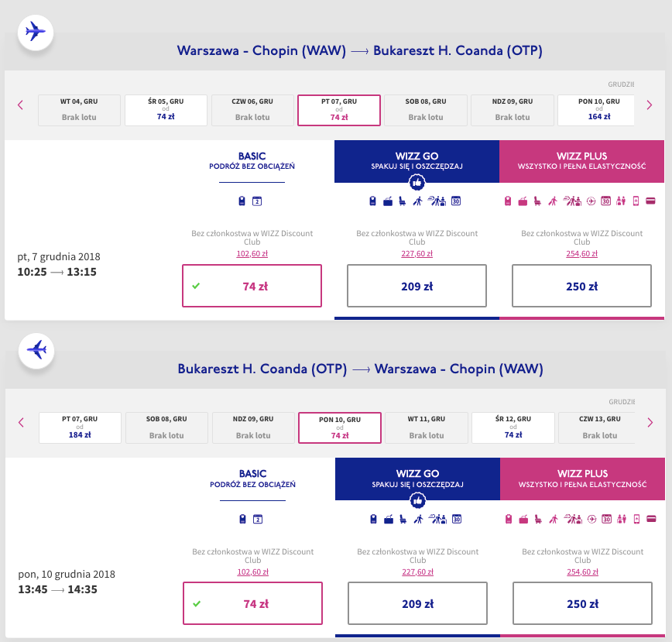Show later return dates with right chevron
This screenshot has width=672, height=642.
coord(650,423)
